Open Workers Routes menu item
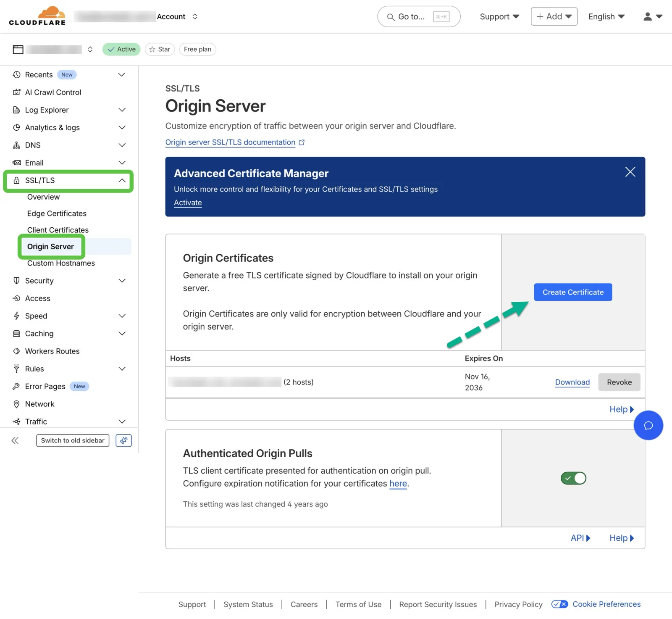 [x=52, y=351]
